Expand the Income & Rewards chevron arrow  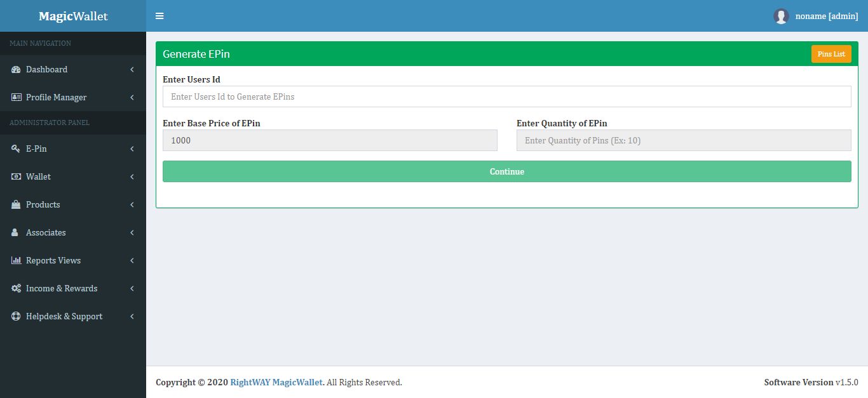point(132,288)
